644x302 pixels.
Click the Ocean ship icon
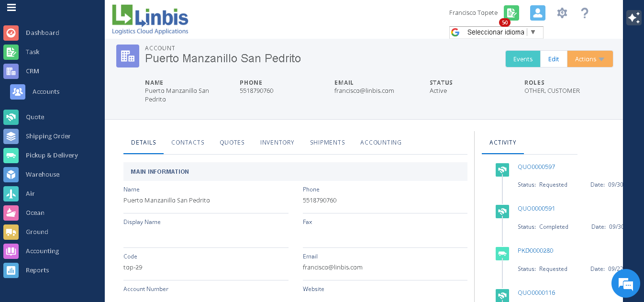[11, 213]
